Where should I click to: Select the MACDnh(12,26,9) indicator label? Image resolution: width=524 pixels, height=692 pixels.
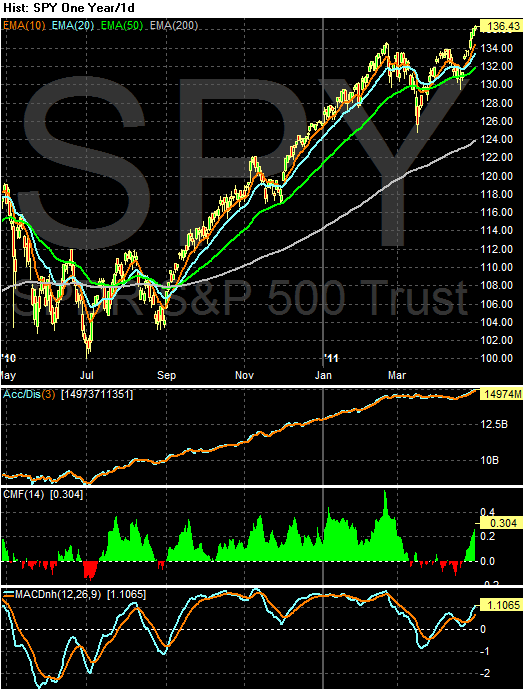pyautogui.click(x=57, y=594)
